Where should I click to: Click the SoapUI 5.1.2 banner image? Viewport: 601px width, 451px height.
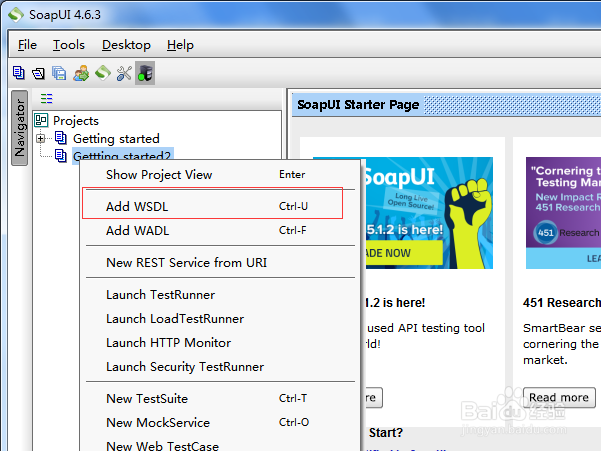[427, 213]
